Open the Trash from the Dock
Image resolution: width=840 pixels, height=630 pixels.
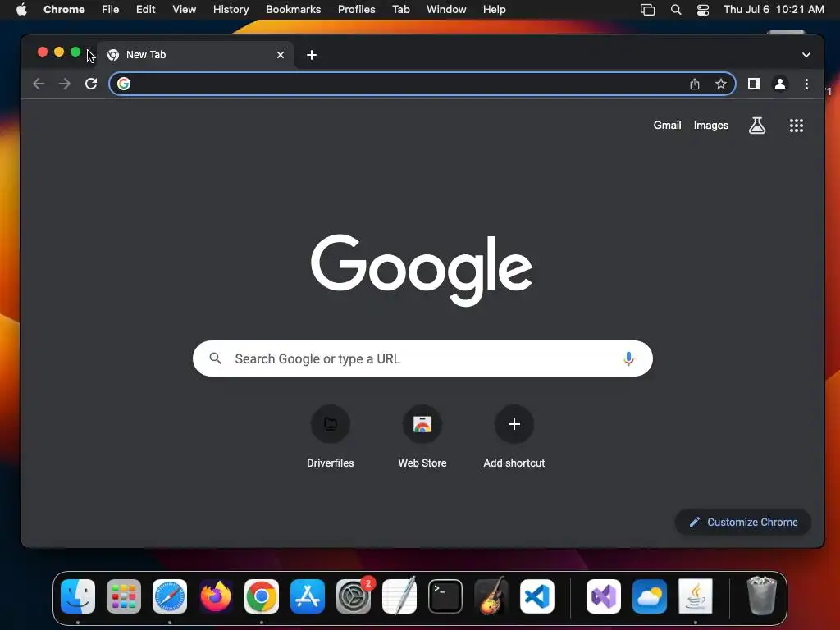point(762,596)
